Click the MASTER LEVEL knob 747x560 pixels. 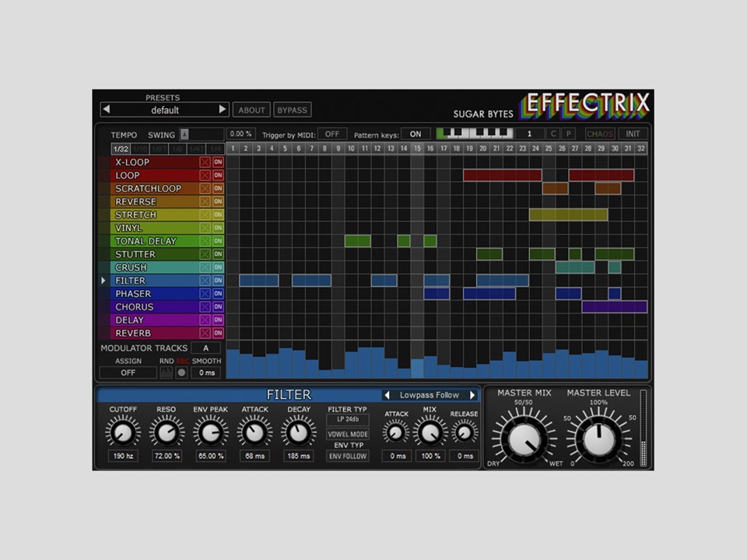[599, 439]
